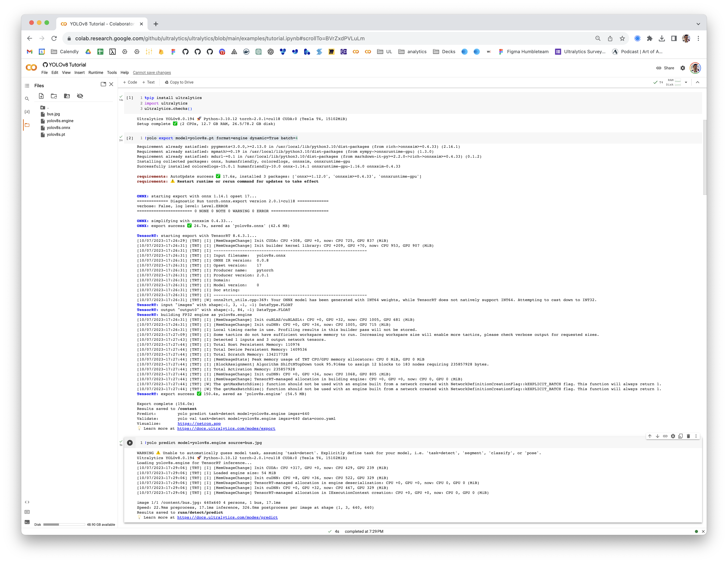Bookmark the page with the star icon
The height and width of the screenshot is (563, 728).
point(623,38)
